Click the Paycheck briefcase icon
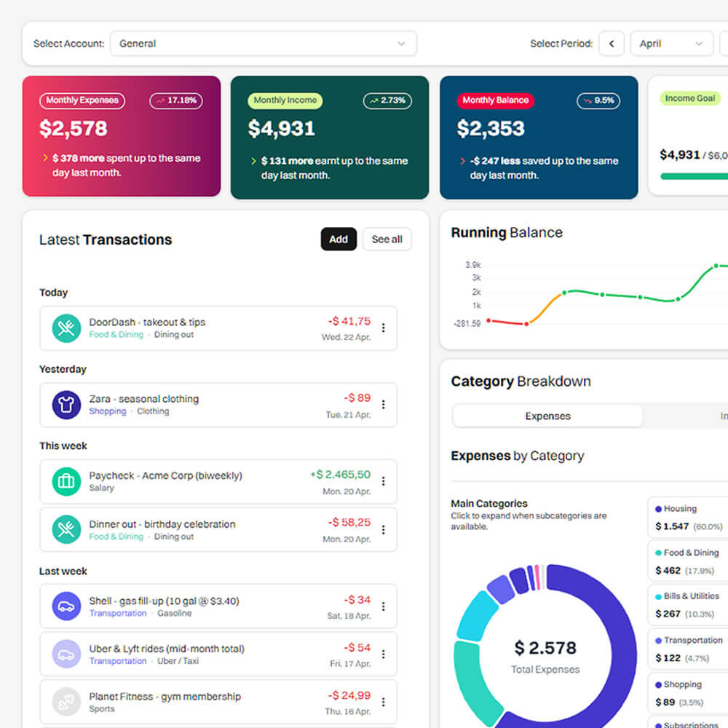This screenshot has width=728, height=728. [x=66, y=481]
